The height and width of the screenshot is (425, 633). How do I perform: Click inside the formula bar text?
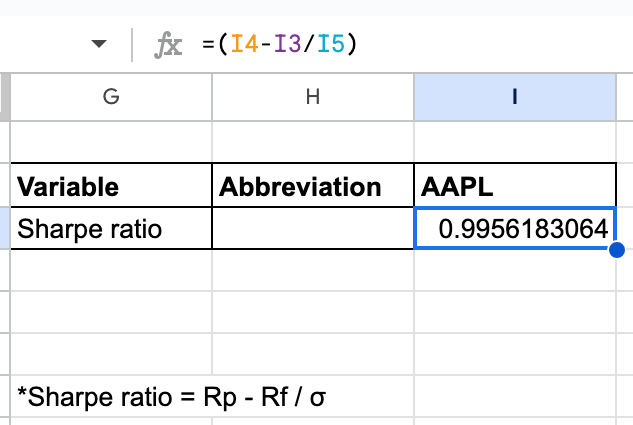pos(280,44)
